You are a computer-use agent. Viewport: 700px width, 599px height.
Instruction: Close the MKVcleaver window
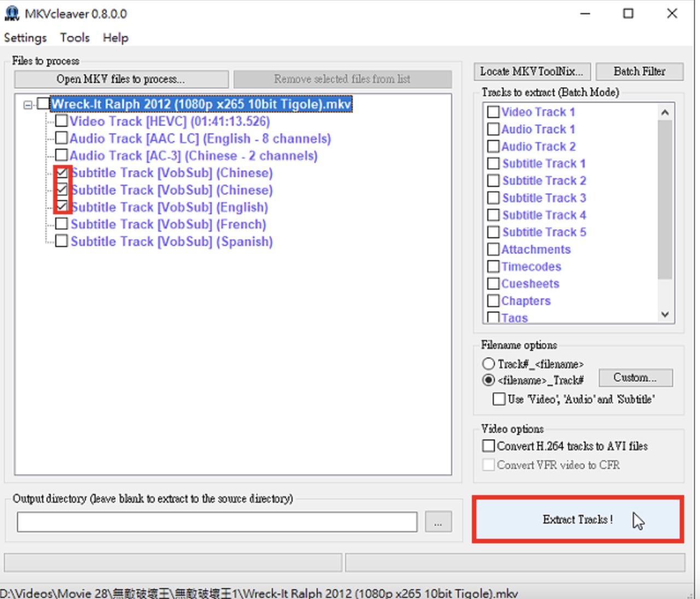672,14
